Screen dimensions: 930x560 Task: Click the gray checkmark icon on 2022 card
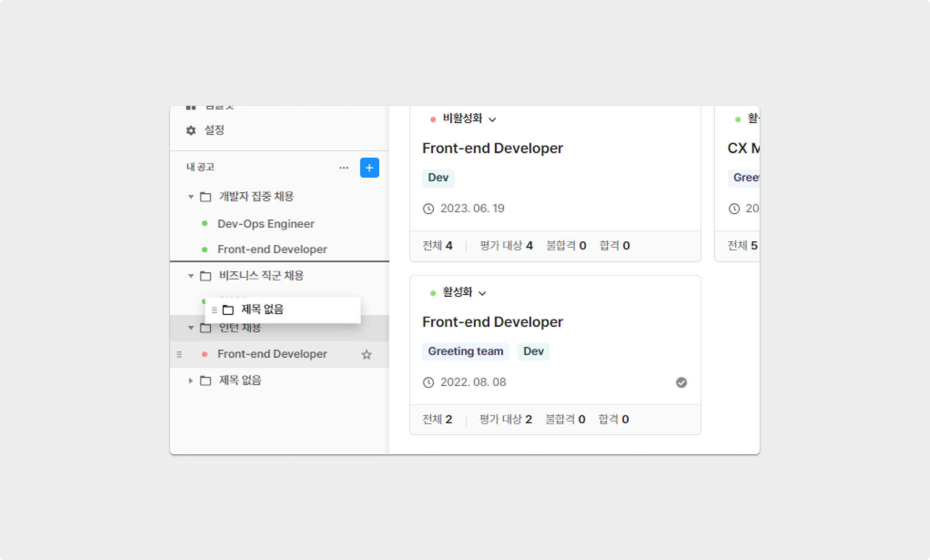(681, 382)
